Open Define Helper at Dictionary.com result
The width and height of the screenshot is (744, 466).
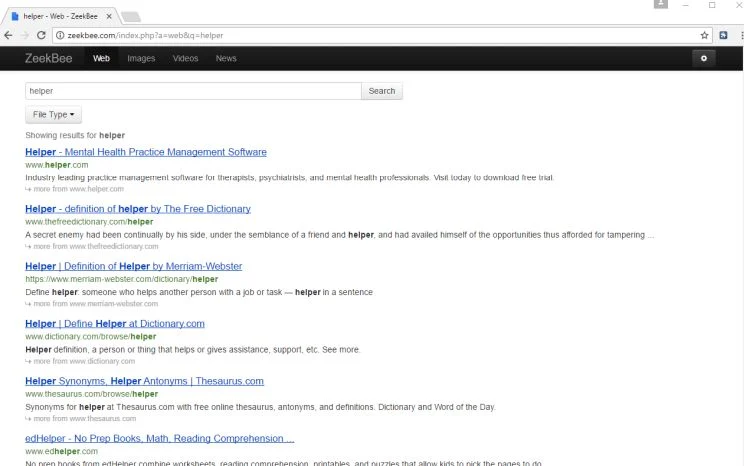115,324
